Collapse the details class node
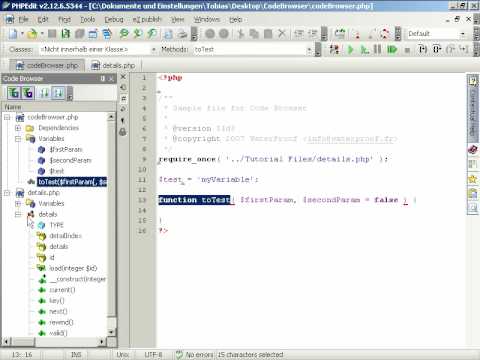 pos(18,214)
